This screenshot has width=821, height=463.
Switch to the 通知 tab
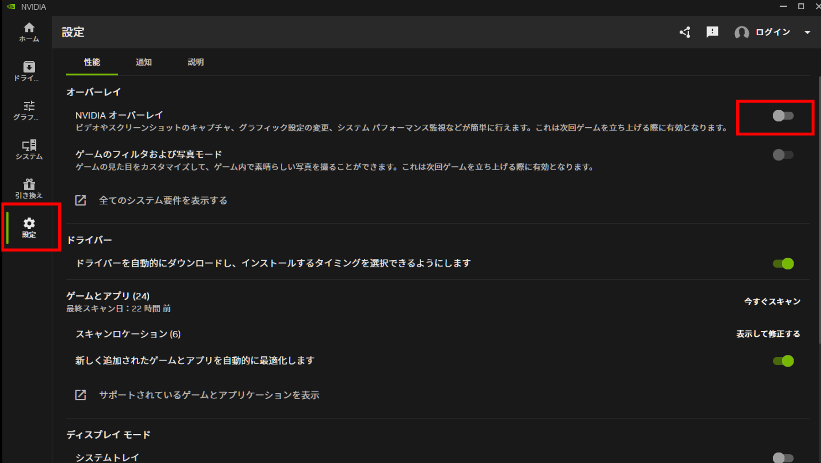(144, 62)
